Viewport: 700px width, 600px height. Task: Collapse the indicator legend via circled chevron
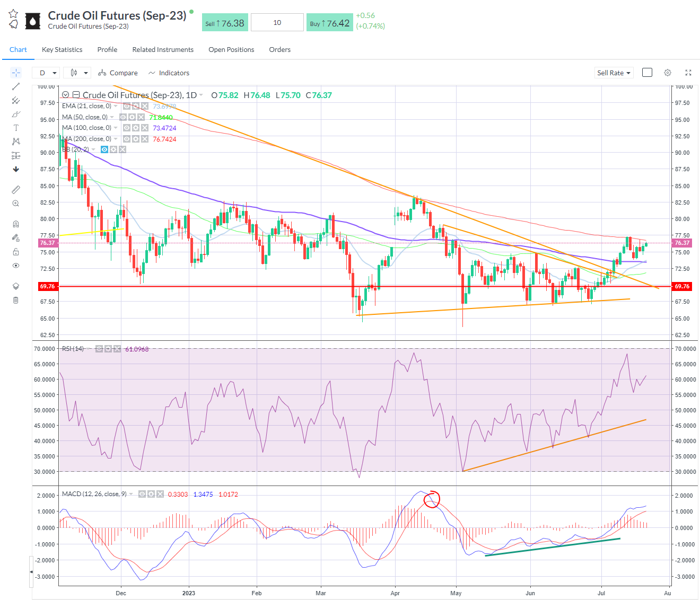point(66,95)
